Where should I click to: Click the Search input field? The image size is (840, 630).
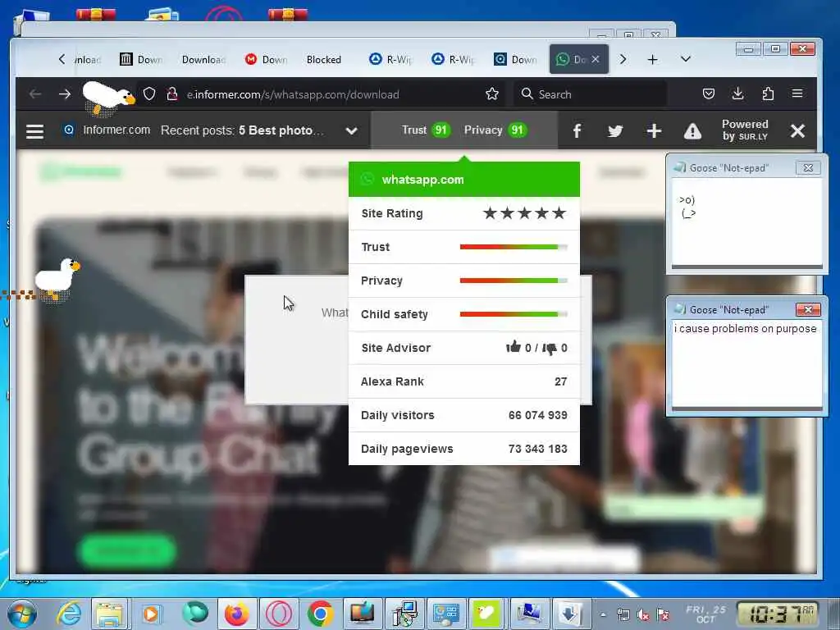pyautogui.click(x=591, y=94)
